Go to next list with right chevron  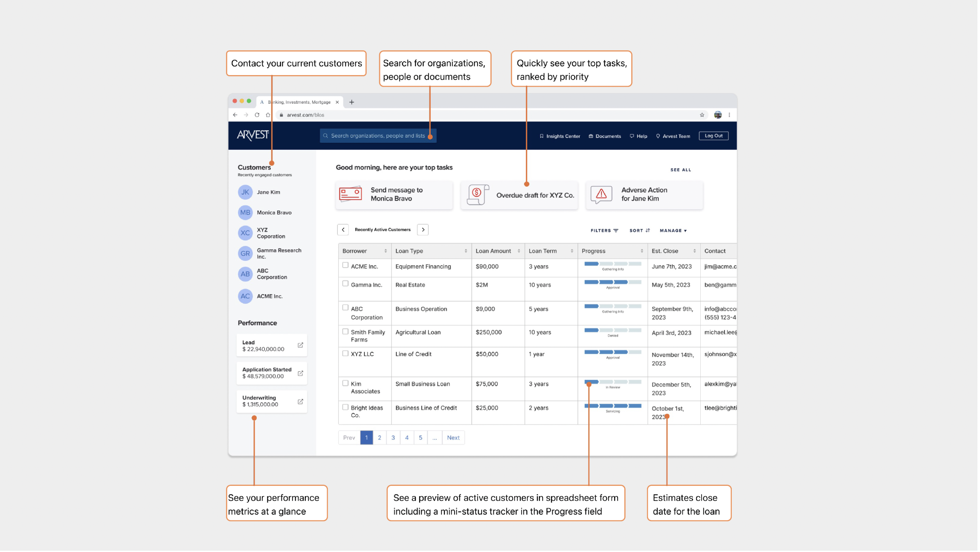point(423,230)
